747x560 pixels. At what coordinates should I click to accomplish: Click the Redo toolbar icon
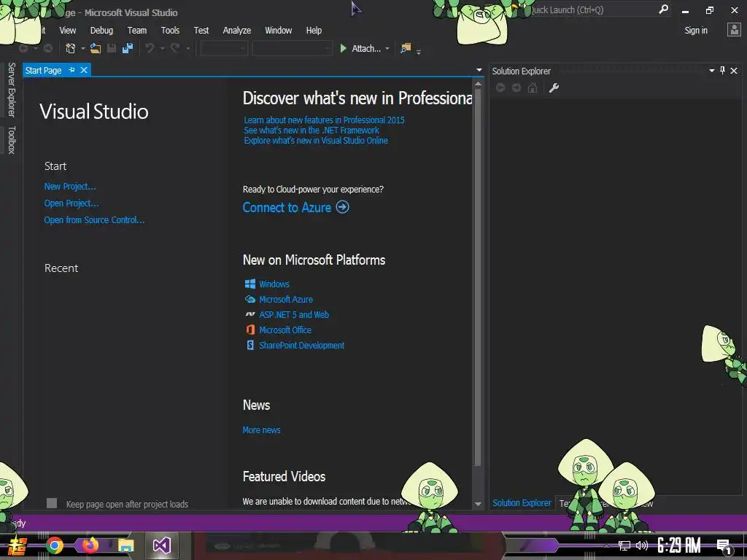pos(175,48)
